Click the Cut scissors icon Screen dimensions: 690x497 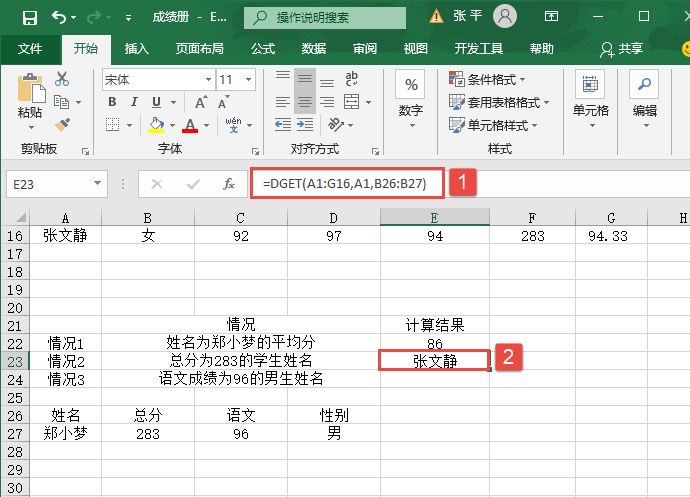coord(62,79)
